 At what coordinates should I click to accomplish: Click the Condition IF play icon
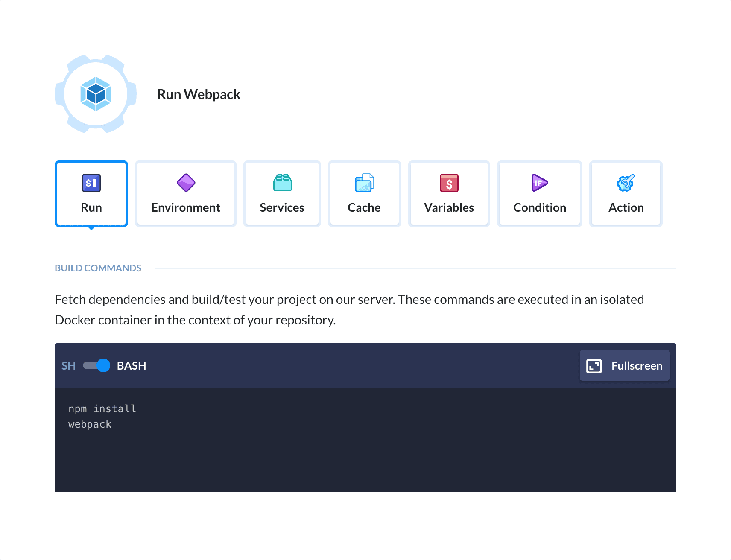tap(539, 183)
